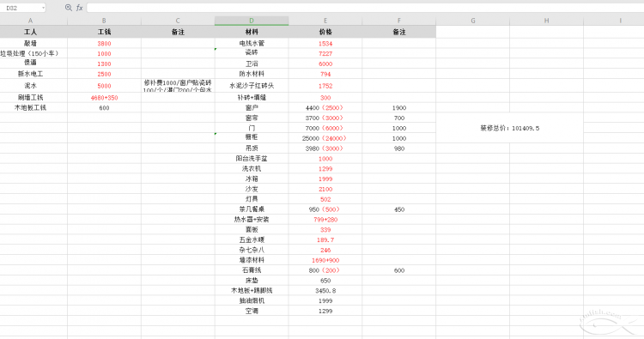Viewport: 644px width, 339px height.
Task: Select column B header
Action: pyautogui.click(x=104, y=21)
